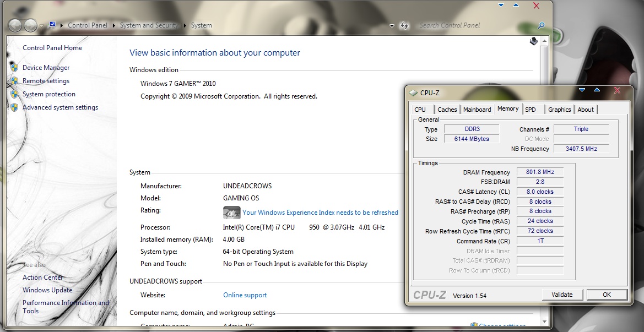The height and width of the screenshot is (332, 644).
Task: Click the tRFC 72 clocks value
Action: [540, 231]
